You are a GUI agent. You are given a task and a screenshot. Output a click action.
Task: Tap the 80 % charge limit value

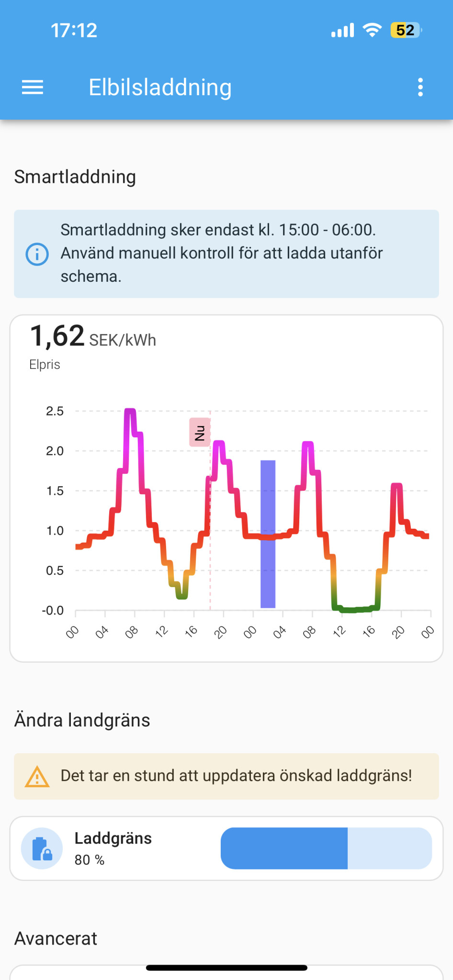tap(90, 860)
